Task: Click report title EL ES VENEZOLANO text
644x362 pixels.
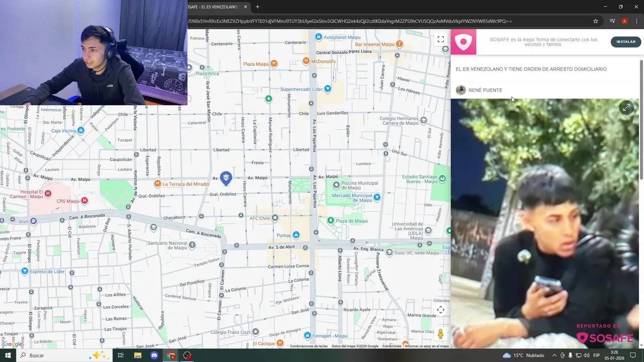Action: (531, 69)
